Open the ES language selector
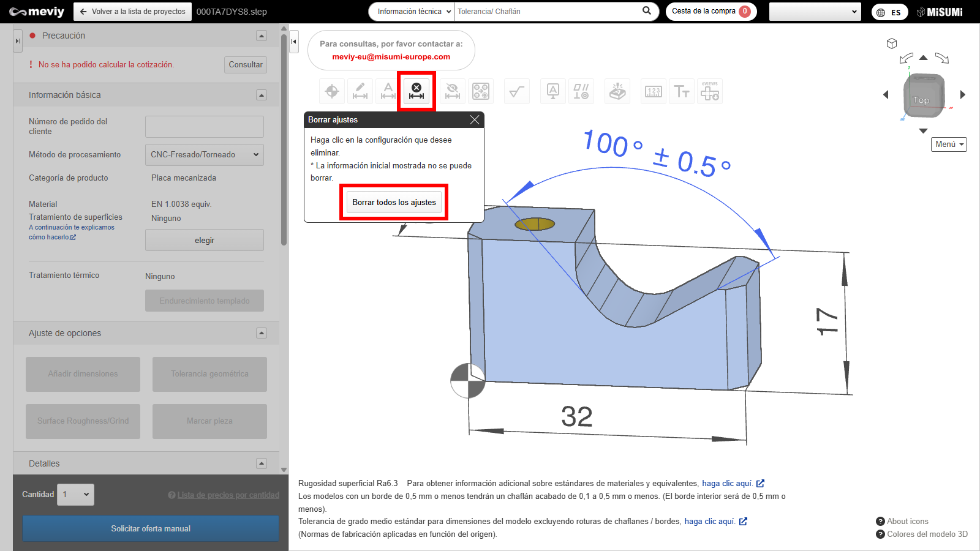This screenshot has height=551, width=980. 889,12
